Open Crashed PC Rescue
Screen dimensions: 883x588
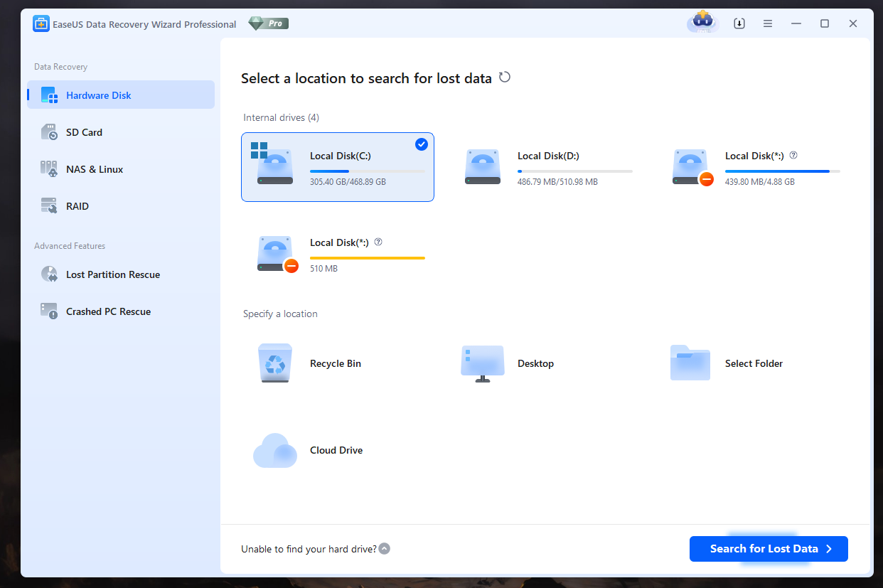121,311
